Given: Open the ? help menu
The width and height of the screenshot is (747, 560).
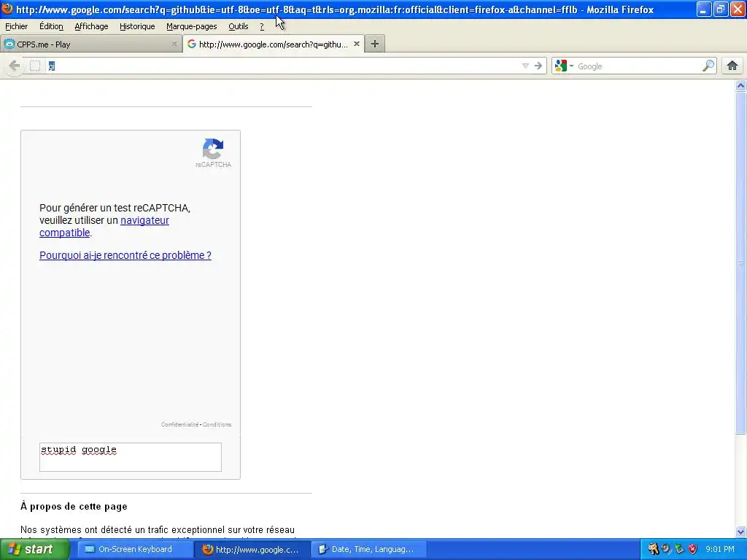Looking at the screenshot, I should [x=262, y=26].
